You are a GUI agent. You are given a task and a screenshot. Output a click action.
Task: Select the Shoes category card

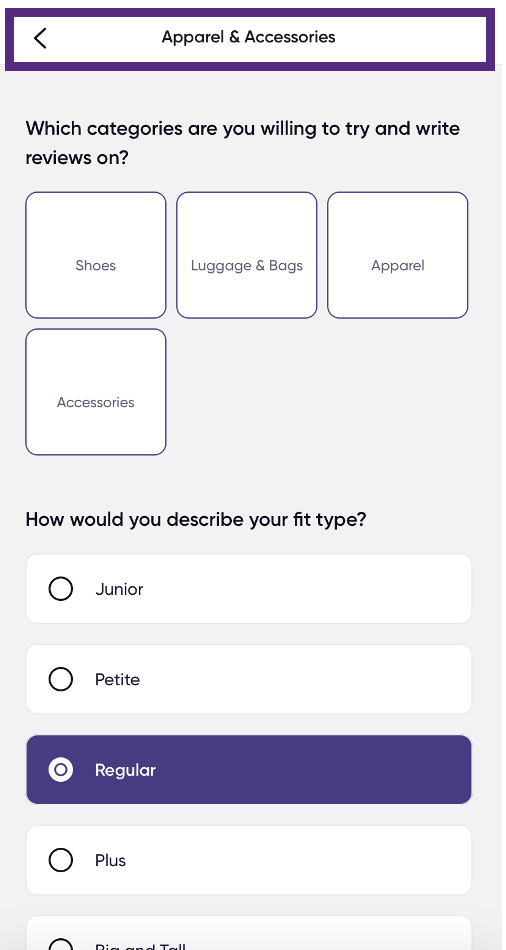tap(96, 255)
